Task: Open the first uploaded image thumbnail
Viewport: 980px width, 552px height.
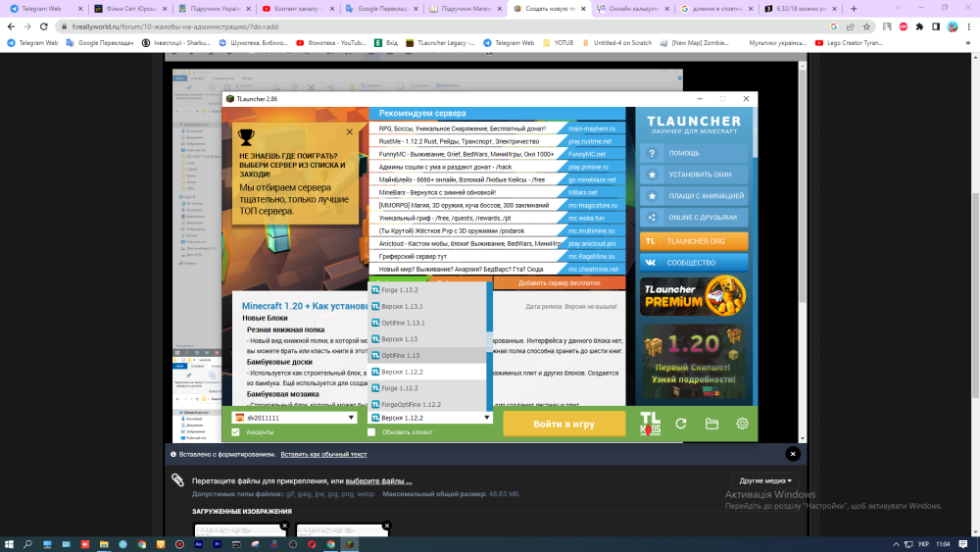Action: point(241,530)
